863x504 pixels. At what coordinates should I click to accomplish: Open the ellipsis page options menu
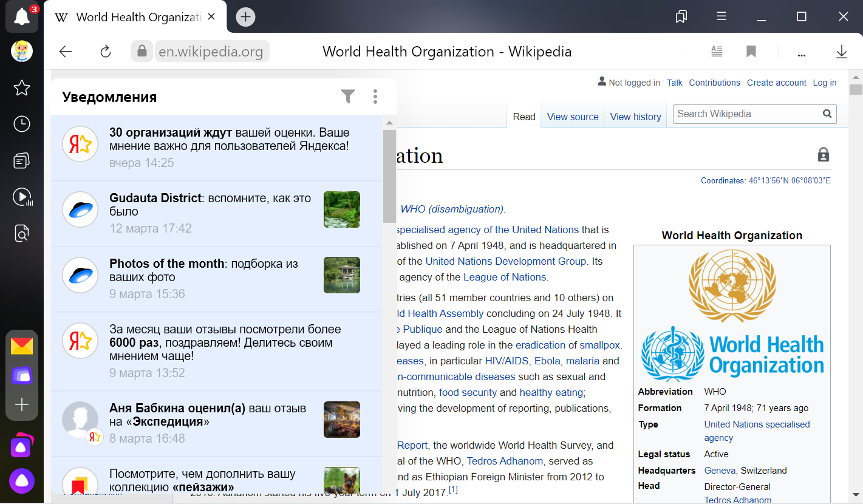[x=802, y=53]
